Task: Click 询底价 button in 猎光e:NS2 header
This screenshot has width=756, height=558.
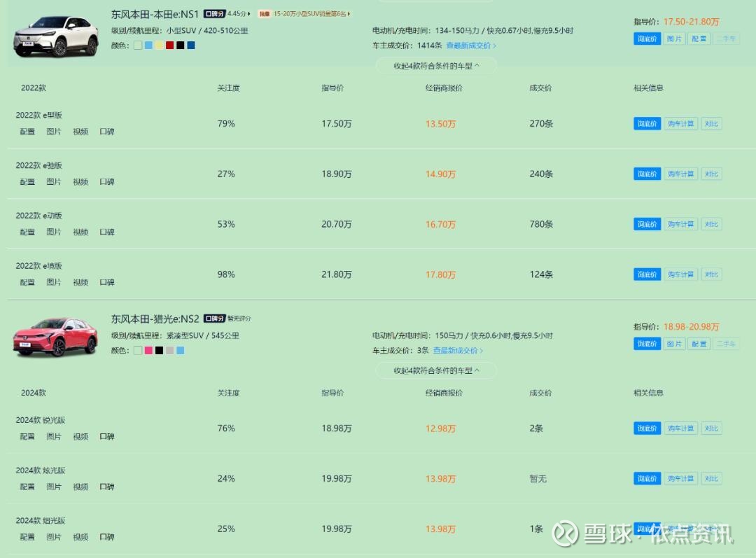Action: click(647, 343)
